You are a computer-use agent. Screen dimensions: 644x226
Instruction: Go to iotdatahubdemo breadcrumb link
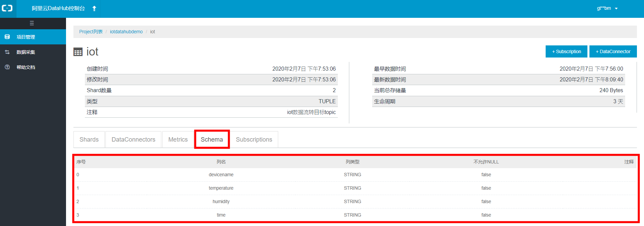[x=126, y=32]
